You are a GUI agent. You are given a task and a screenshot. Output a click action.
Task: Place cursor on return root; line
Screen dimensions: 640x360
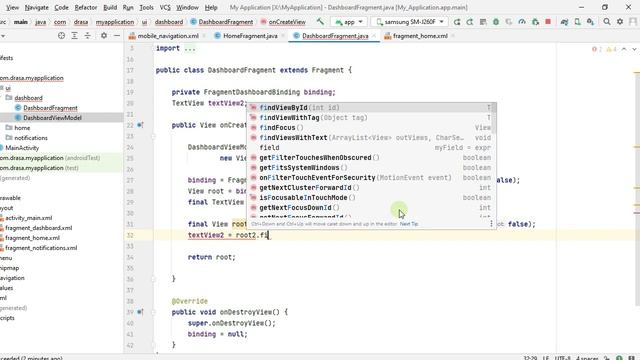211,257
